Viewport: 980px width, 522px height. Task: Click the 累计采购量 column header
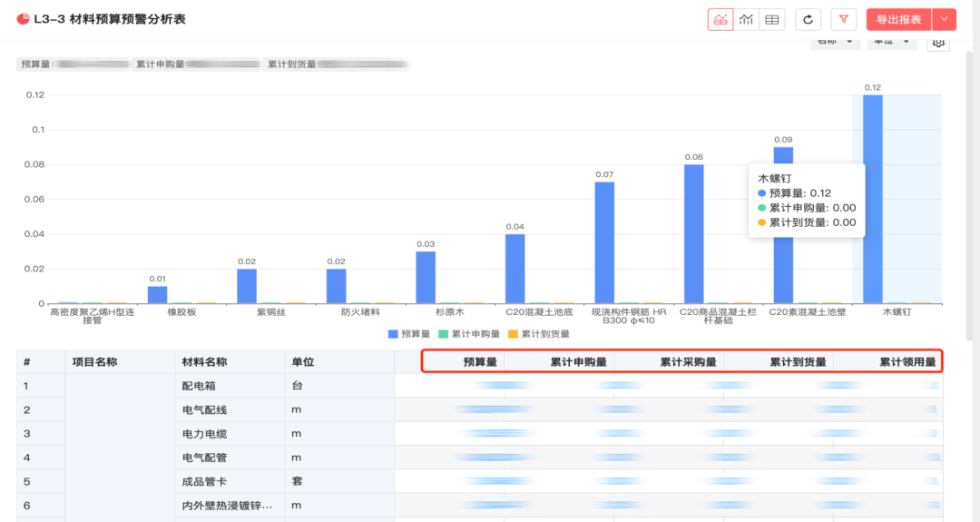coord(688,362)
